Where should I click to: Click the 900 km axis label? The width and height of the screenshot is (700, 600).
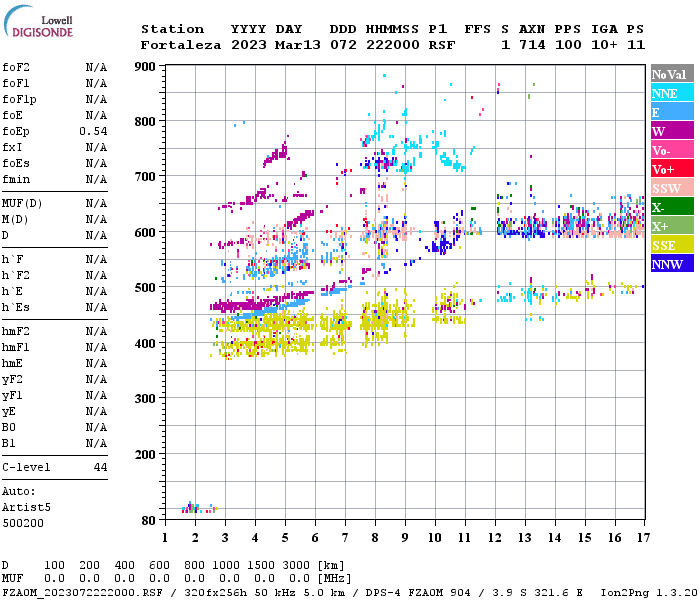click(145, 67)
